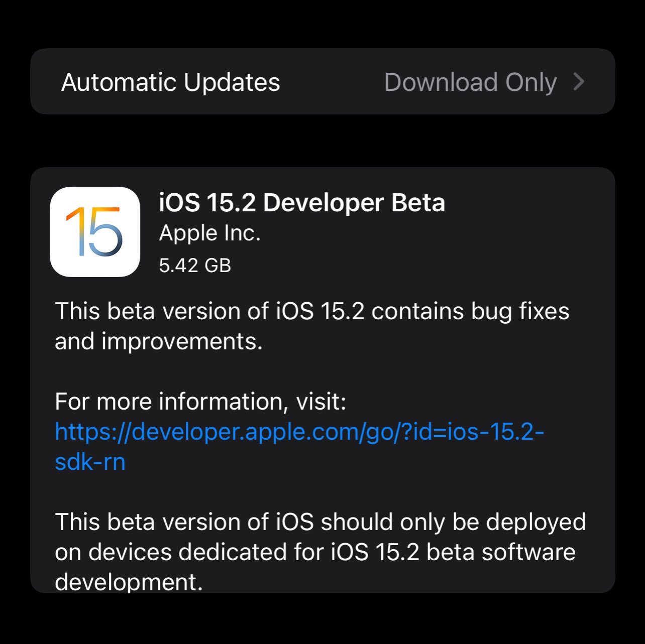Tap the beta deployment warning paragraph
Image resolution: width=645 pixels, height=644 pixels.
tap(320, 551)
